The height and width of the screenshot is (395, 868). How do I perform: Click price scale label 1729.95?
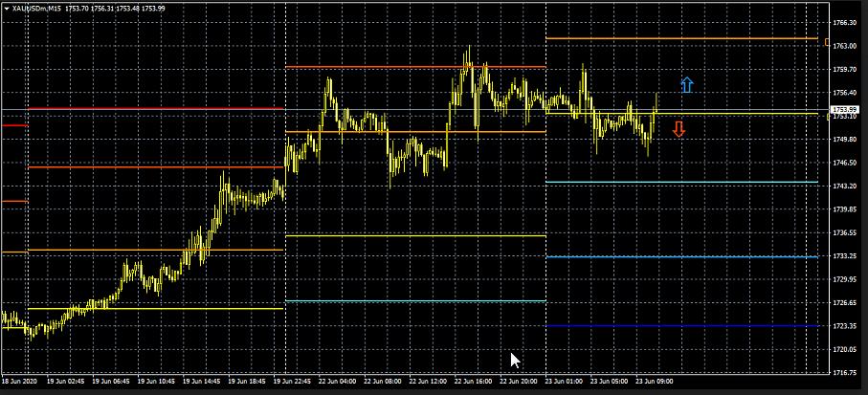pyautogui.click(x=845, y=279)
